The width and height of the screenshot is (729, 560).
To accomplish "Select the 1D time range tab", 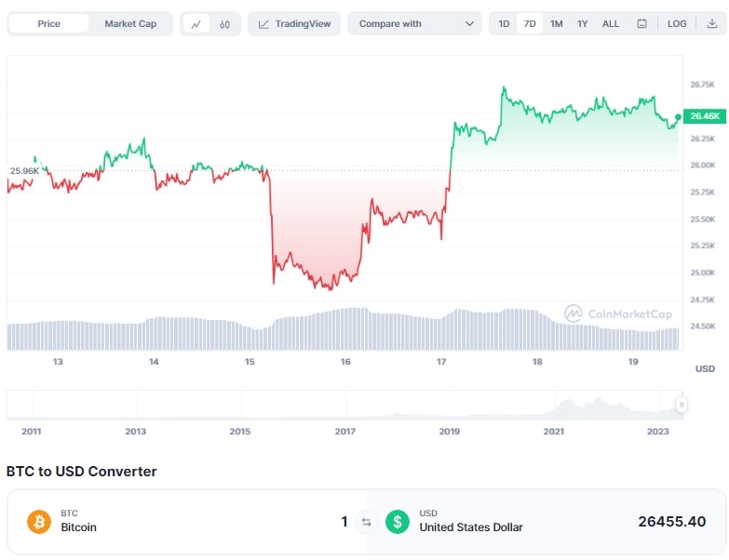I will click(x=504, y=23).
